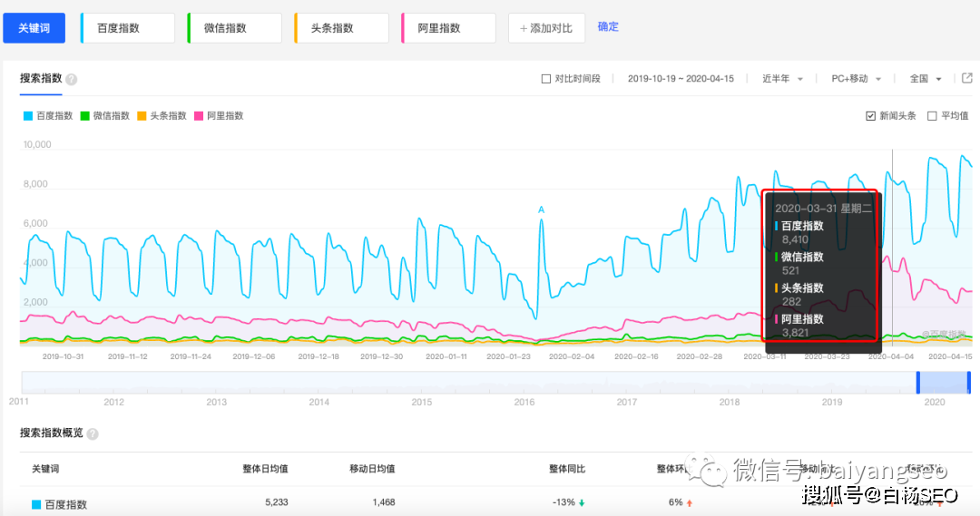The width and height of the screenshot is (980, 516).
Task: Click the value 5,233 in the table
Action: (x=276, y=502)
